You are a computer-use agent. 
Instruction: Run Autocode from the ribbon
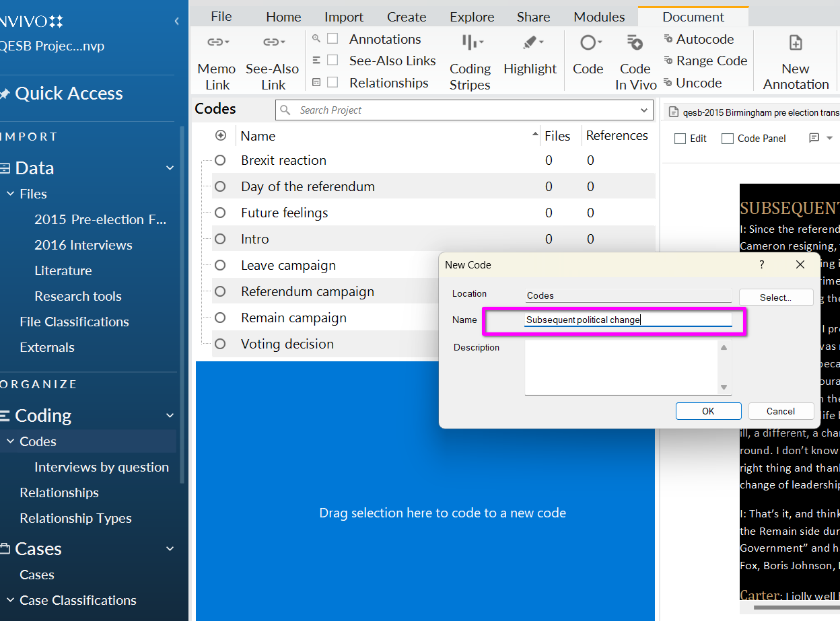pos(699,39)
